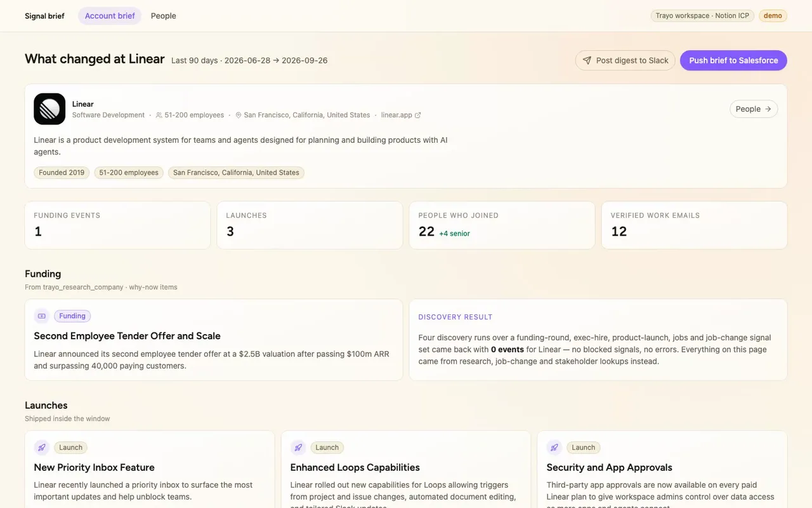This screenshot has height=508, width=812.
Task: Click the +4 senior indicator
Action: click(x=454, y=234)
